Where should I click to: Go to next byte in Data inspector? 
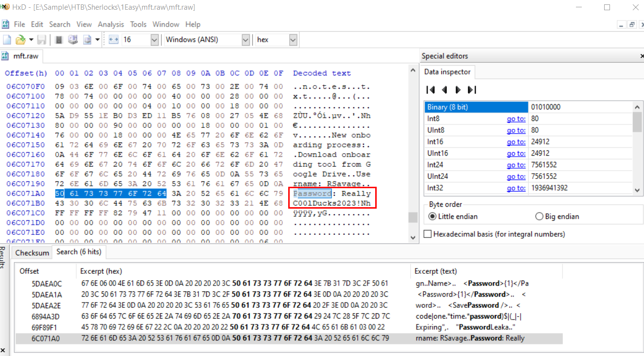coord(458,89)
